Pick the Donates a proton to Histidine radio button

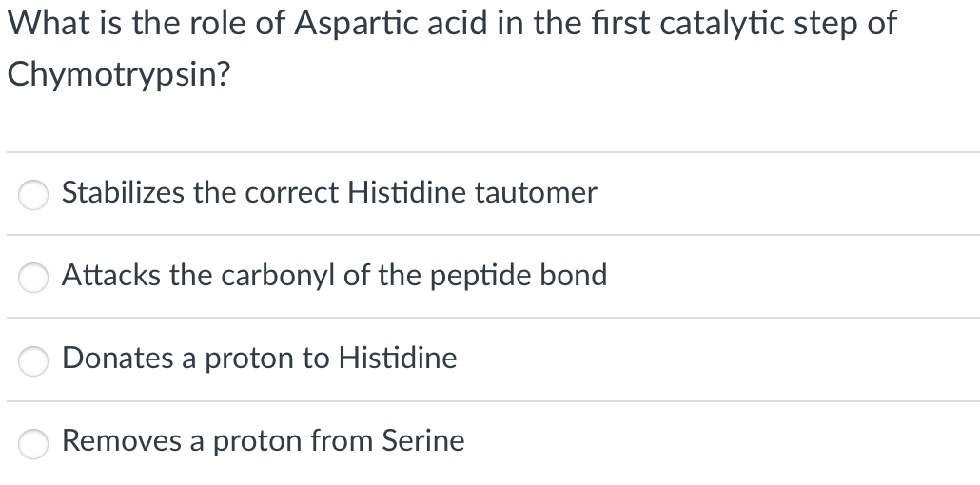[35, 359]
